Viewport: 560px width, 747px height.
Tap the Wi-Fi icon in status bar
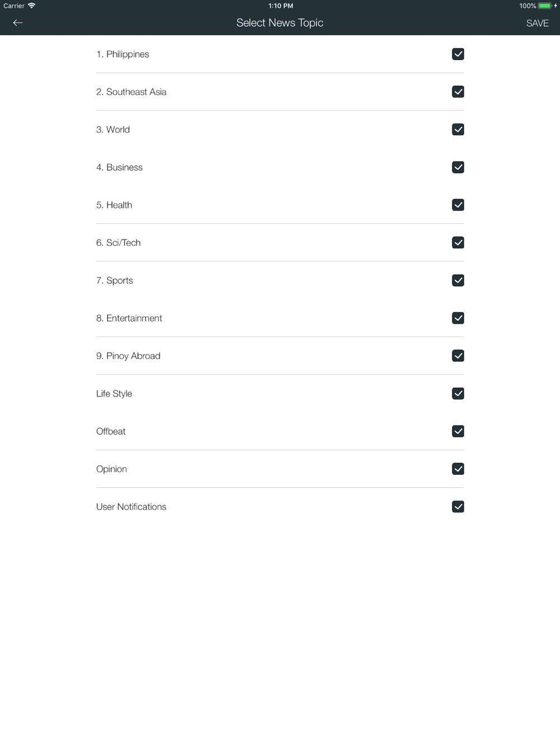tap(31, 6)
